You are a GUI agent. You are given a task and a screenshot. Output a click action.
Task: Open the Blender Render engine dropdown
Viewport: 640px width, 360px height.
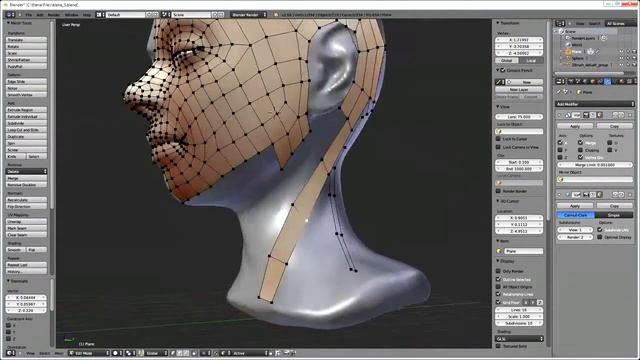click(x=248, y=15)
